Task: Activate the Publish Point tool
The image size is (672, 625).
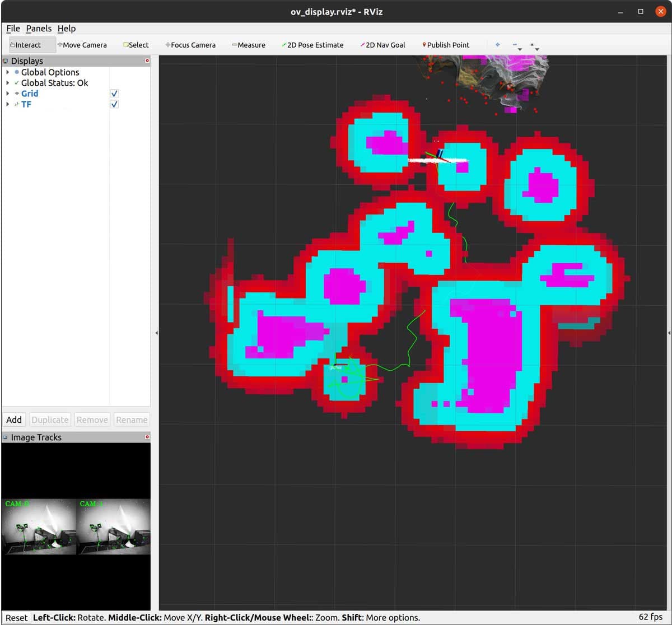Action: pos(448,45)
